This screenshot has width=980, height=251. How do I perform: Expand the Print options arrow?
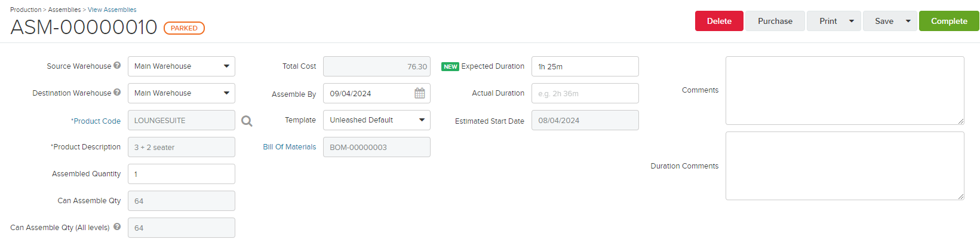click(x=852, y=21)
